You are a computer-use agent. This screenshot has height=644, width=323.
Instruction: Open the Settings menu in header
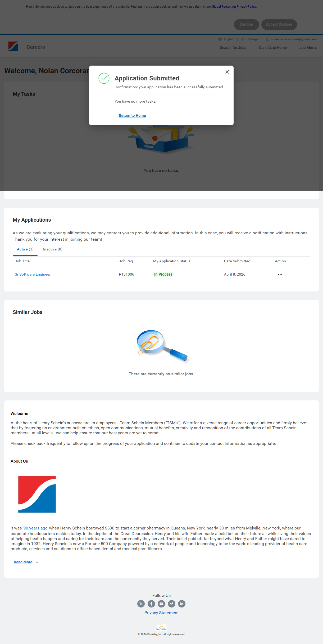(250, 39)
